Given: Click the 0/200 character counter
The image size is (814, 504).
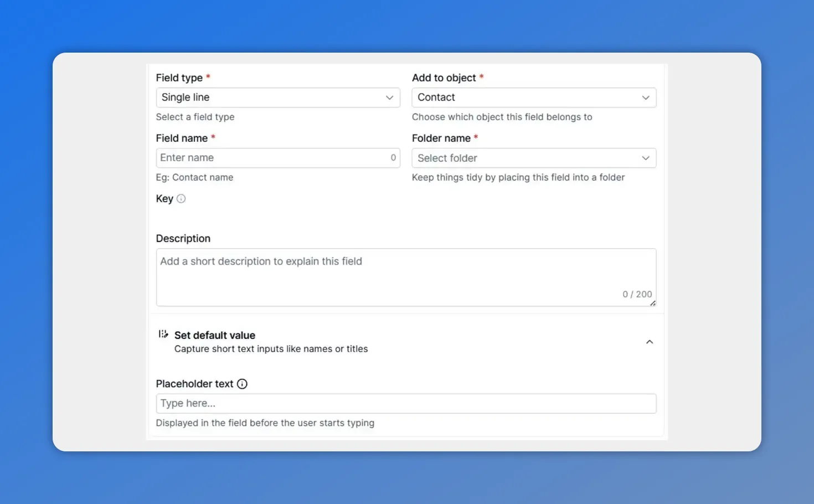Looking at the screenshot, I should click(637, 294).
